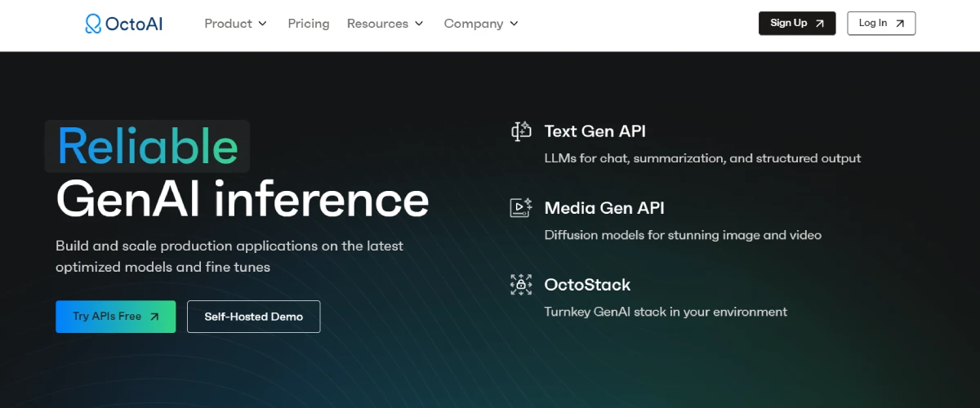Click the Text Gen API icon

point(521,131)
